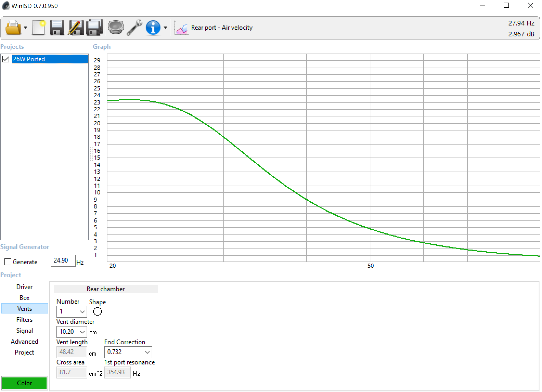Screen dimensions: 542x392
Task: Click the green Color button
Action: [24, 383]
